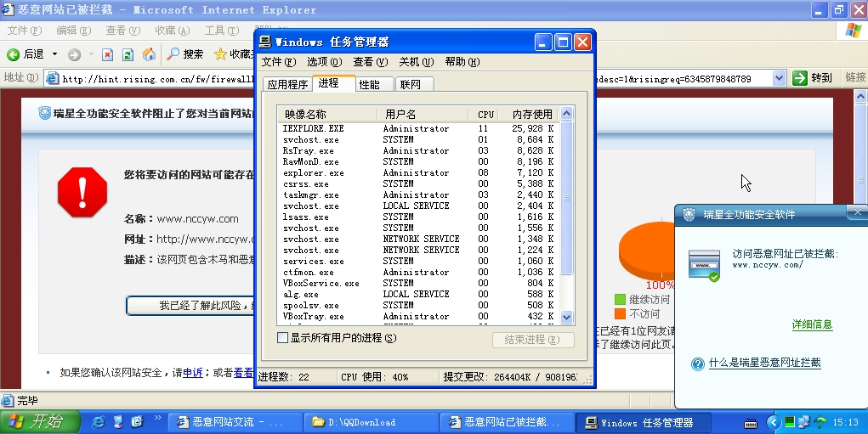Click the Rising shield icon in page header
The height and width of the screenshot is (434, 868).
click(x=45, y=113)
